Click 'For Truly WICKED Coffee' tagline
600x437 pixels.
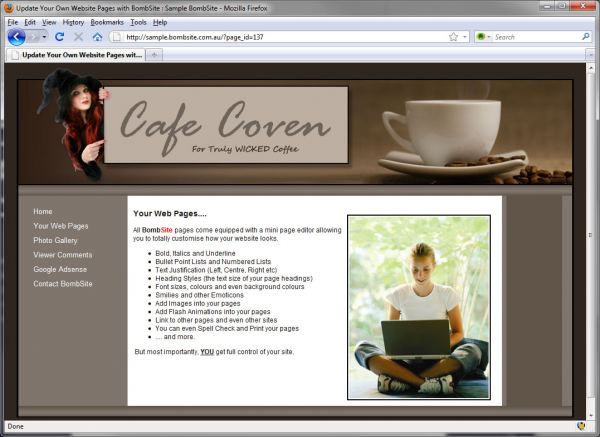tap(245, 149)
